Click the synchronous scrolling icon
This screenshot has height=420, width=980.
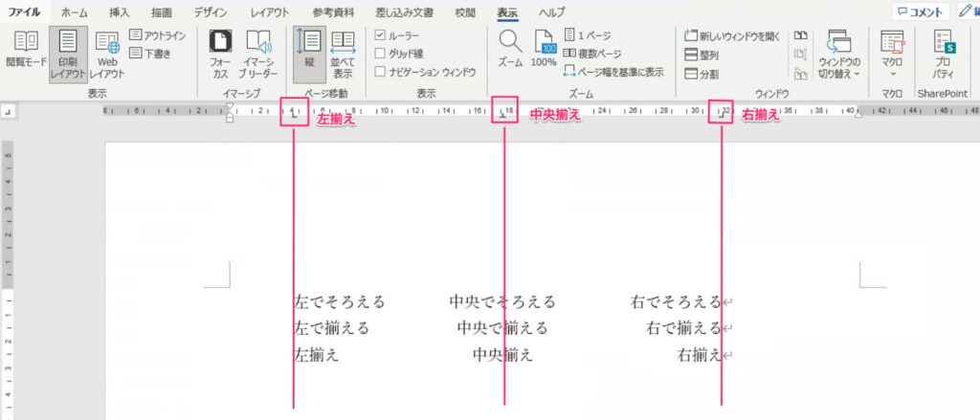click(x=801, y=55)
